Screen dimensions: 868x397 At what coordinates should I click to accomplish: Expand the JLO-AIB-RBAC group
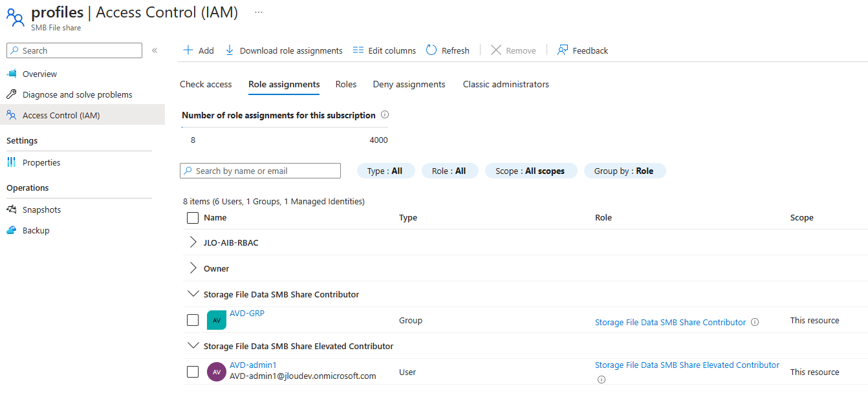[x=193, y=242]
